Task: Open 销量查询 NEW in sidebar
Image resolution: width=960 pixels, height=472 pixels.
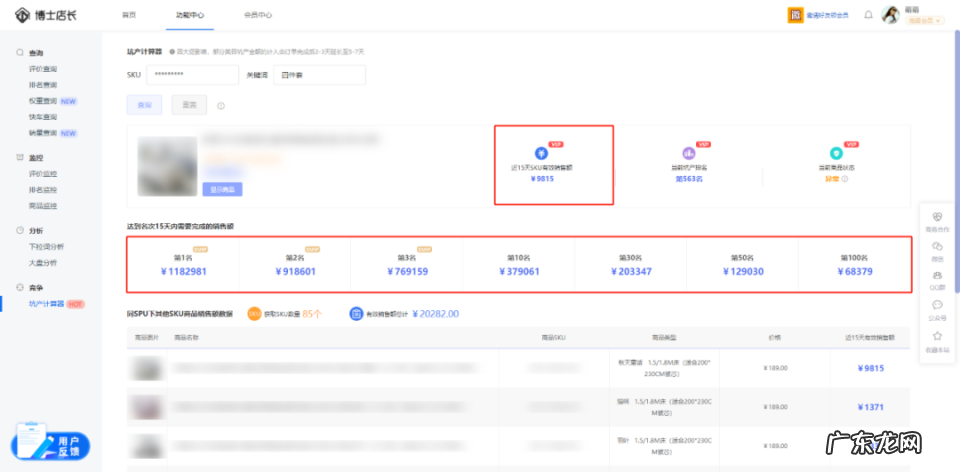Action: (x=53, y=133)
